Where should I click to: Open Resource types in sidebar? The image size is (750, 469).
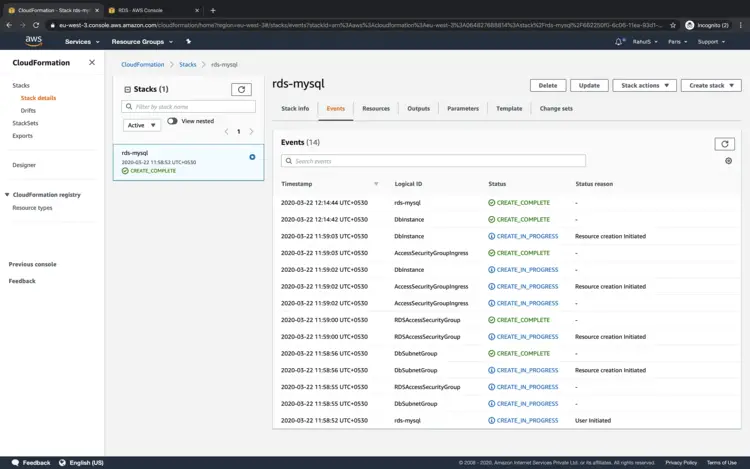tap(32, 208)
